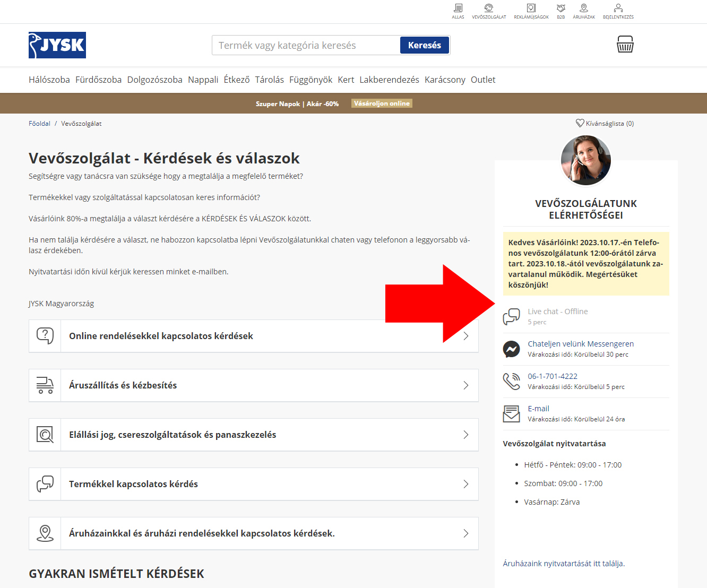707x588 pixels.
Task: Expand Áruszállítás és kézbesítés section
Action: (254, 385)
